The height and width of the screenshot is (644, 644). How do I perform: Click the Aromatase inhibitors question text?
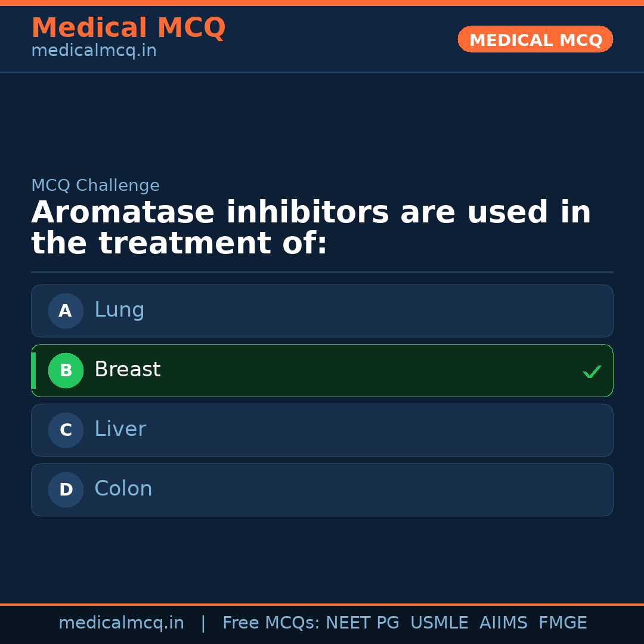click(x=310, y=228)
